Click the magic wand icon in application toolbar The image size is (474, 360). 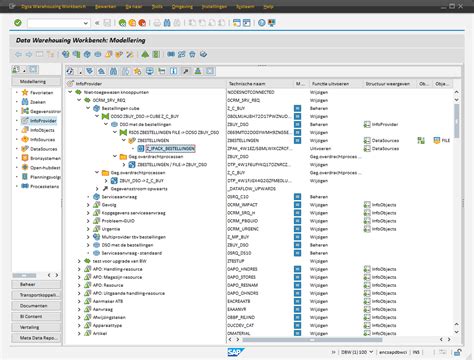click(x=130, y=54)
